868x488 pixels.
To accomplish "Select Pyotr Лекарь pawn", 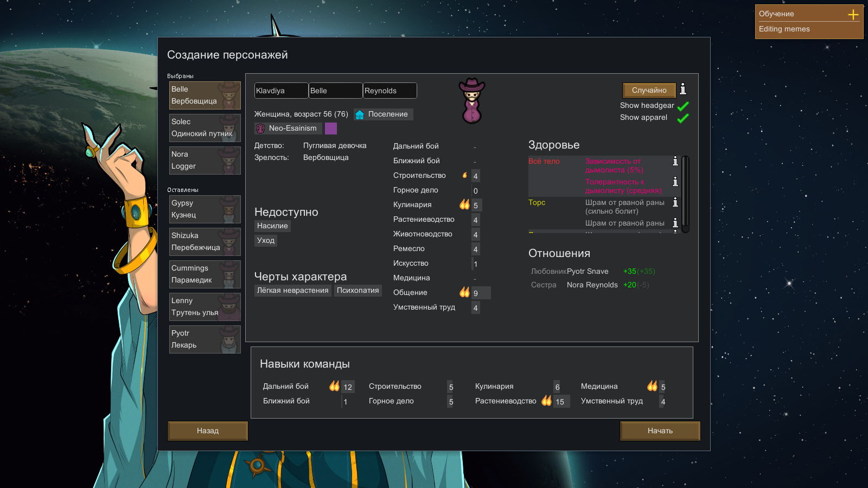I will [205, 339].
